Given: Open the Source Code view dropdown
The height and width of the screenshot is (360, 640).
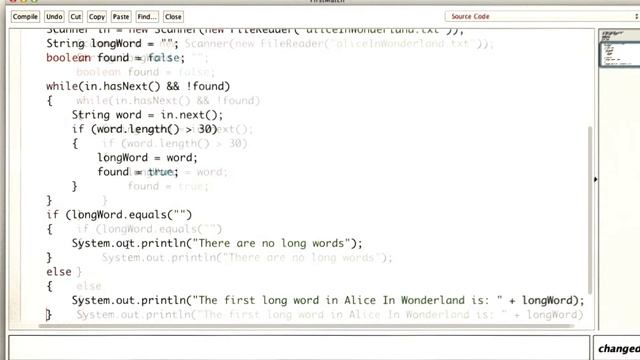Looking at the screenshot, I should coord(542,16).
